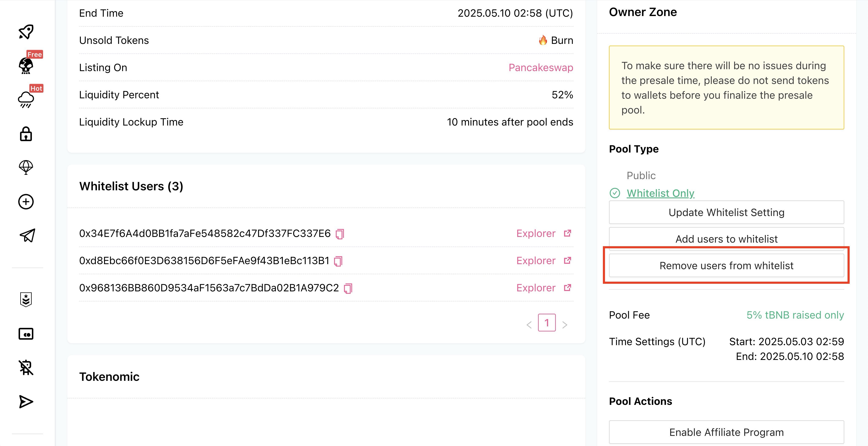
Task: Copy the 0x968136BB whitelist address
Action: click(x=348, y=288)
